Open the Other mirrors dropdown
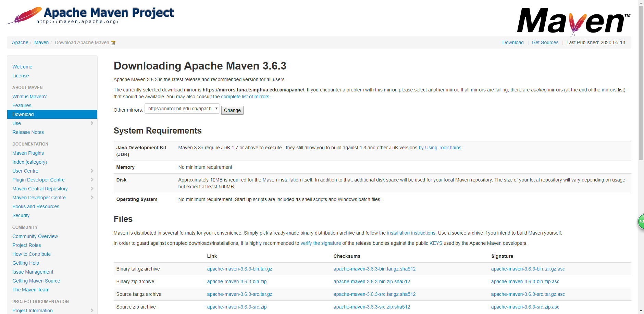644x314 pixels. (x=182, y=109)
